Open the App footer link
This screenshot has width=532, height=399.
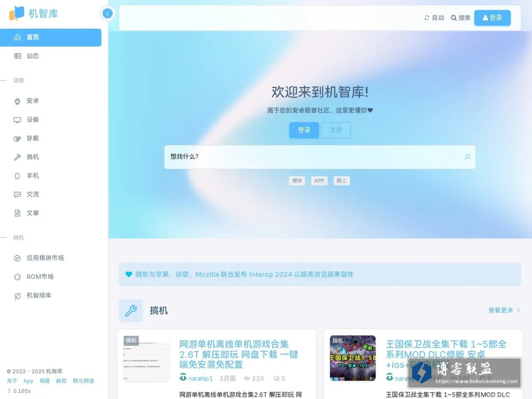pyautogui.click(x=28, y=381)
